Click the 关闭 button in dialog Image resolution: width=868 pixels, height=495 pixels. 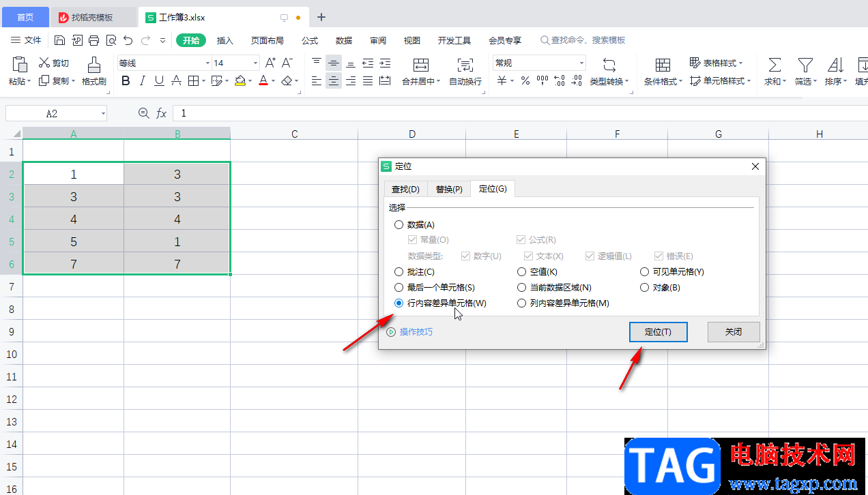pyautogui.click(x=734, y=332)
